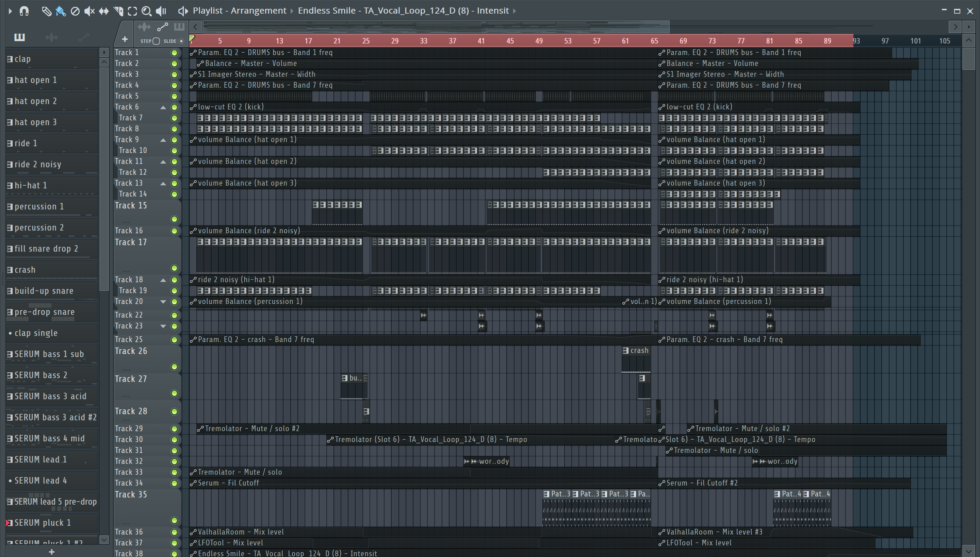Select the ride 2 noisy pattern

click(x=52, y=164)
